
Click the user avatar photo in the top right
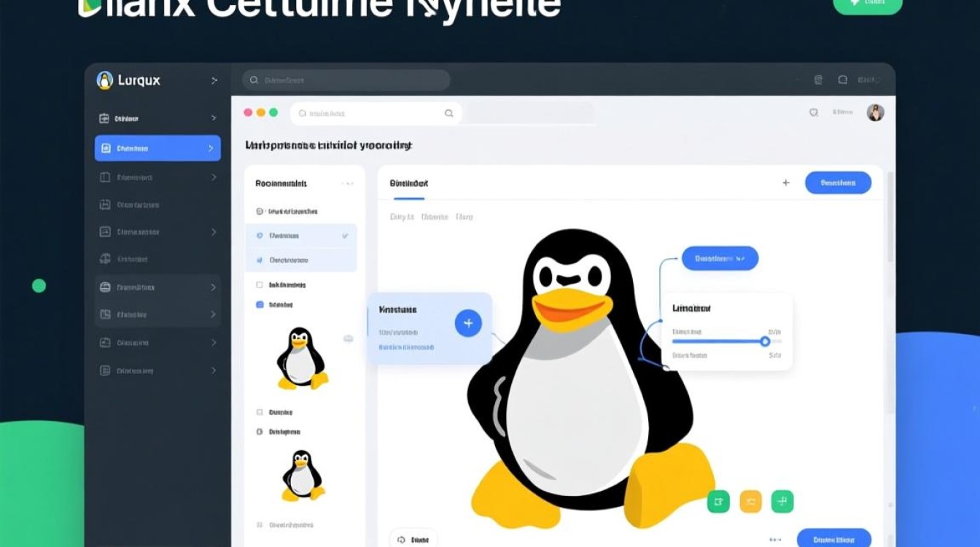pos(874,112)
